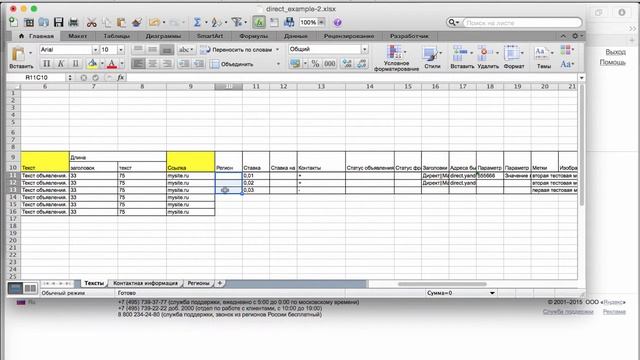Click the Помощь link in the browser window
The image size is (640, 360).
tap(613, 62)
